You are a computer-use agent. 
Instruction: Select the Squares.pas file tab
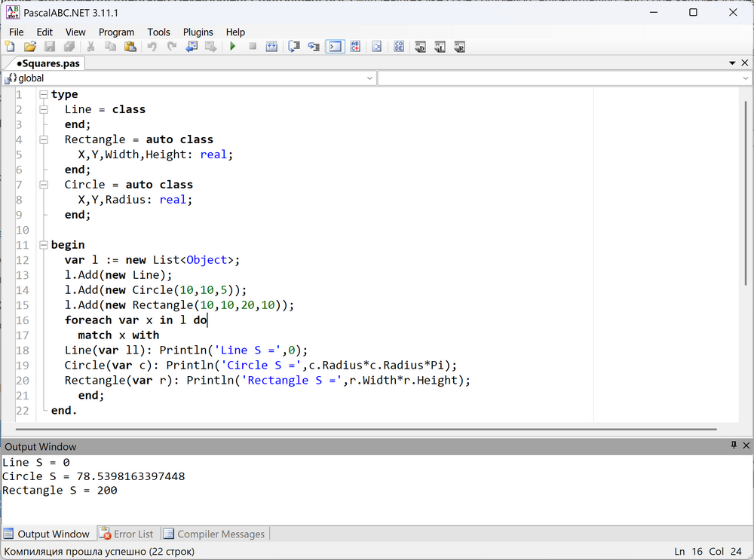click(x=47, y=63)
